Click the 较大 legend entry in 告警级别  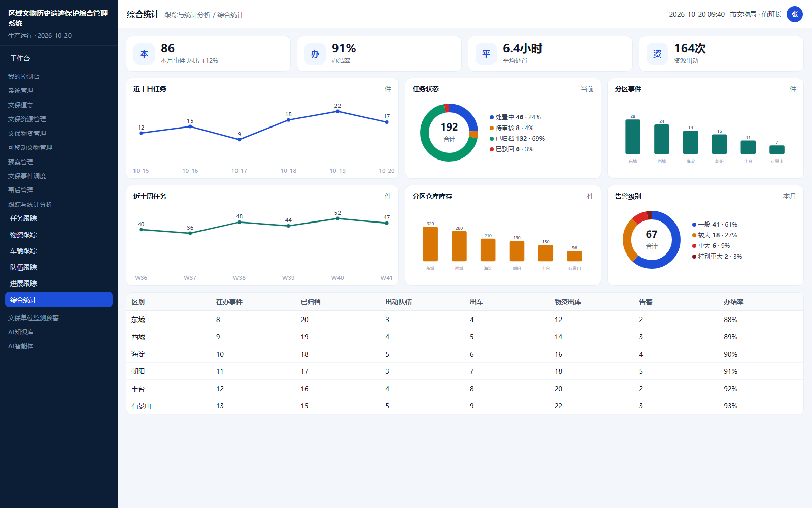tap(715, 235)
